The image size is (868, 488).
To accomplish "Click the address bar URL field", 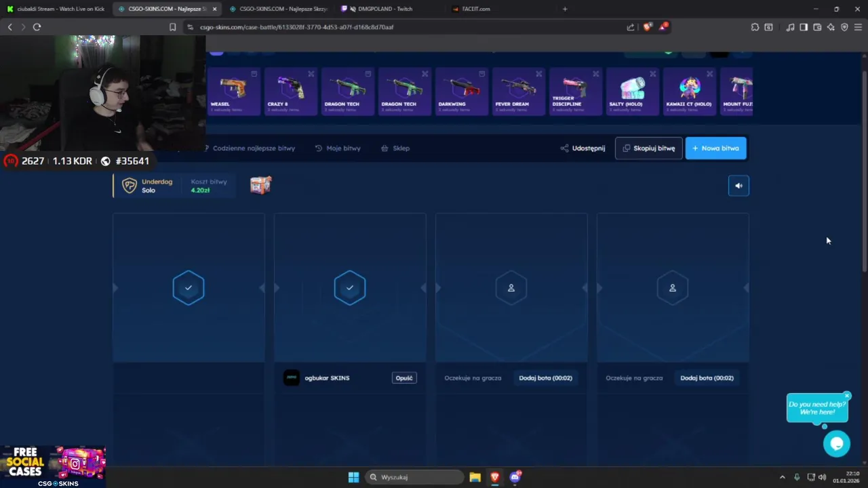I will point(407,27).
